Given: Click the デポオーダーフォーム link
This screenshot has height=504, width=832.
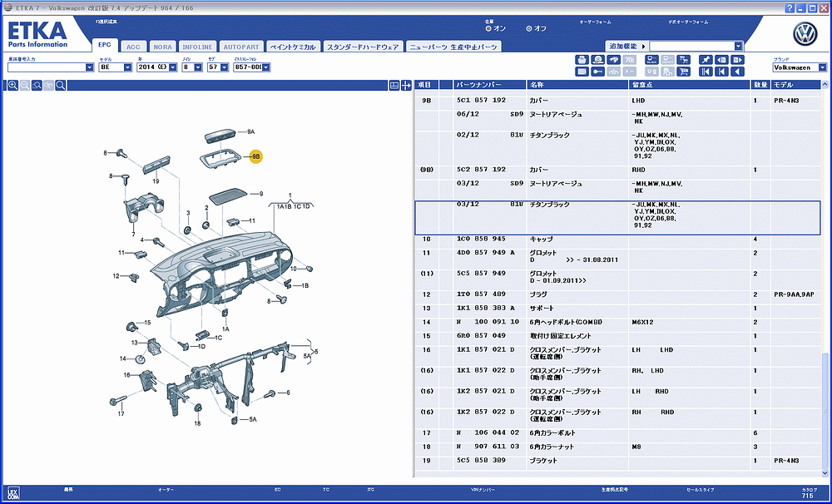Looking at the screenshot, I should [688, 22].
